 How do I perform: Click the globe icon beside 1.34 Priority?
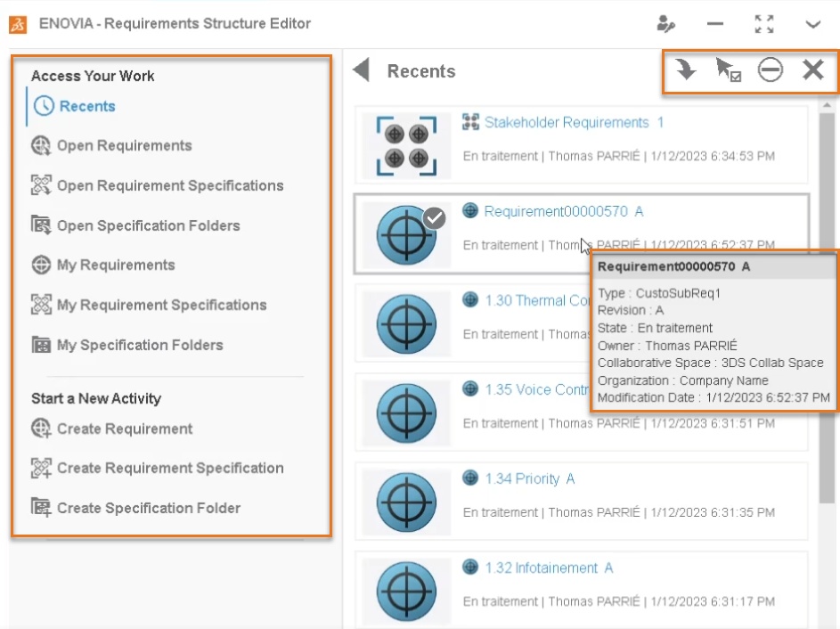[471, 478]
